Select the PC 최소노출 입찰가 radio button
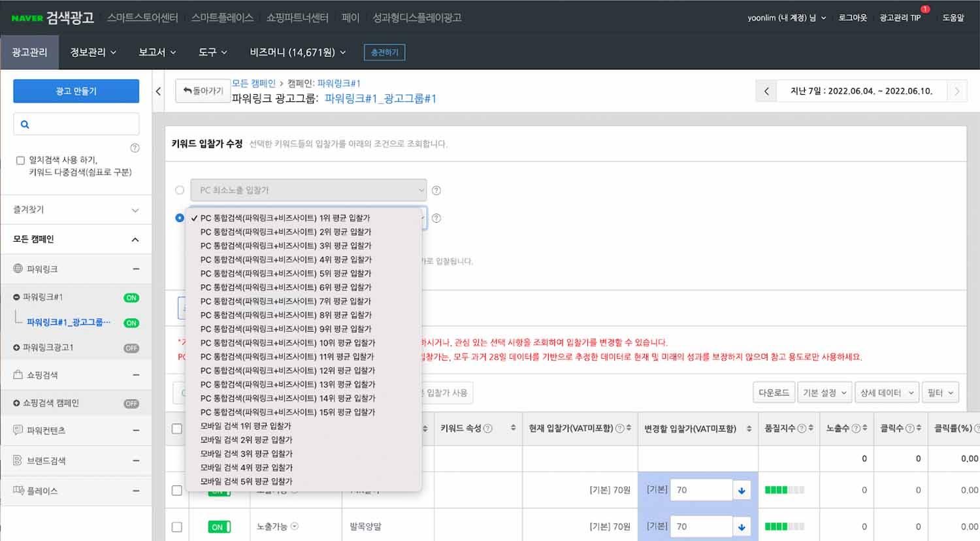 [x=180, y=190]
